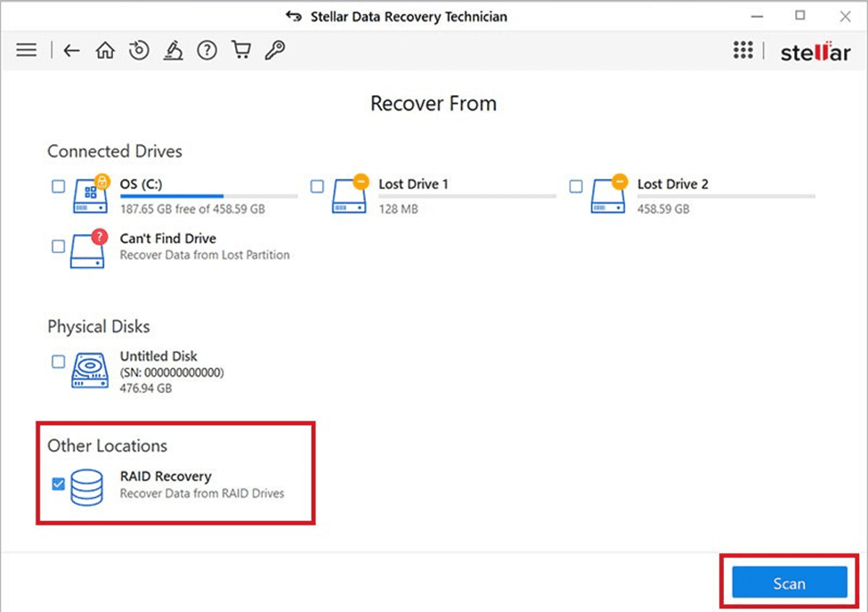
Task: Click the OS (C:) drive icon
Action: coord(91,194)
